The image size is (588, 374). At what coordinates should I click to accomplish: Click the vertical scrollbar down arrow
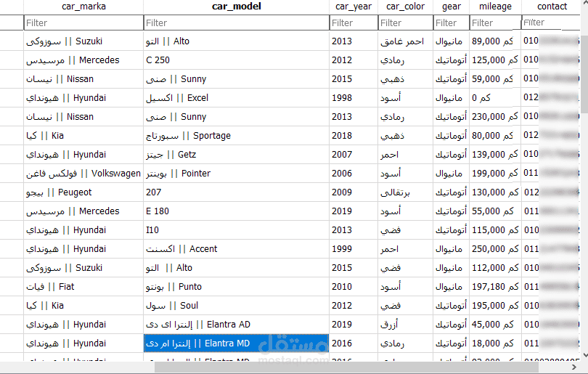[x=584, y=355]
